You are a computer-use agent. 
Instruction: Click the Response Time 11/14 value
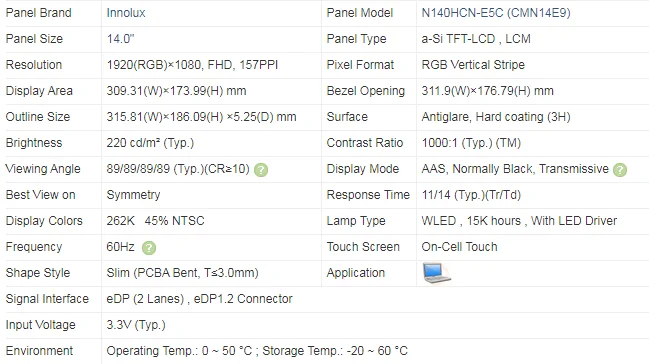point(471,195)
